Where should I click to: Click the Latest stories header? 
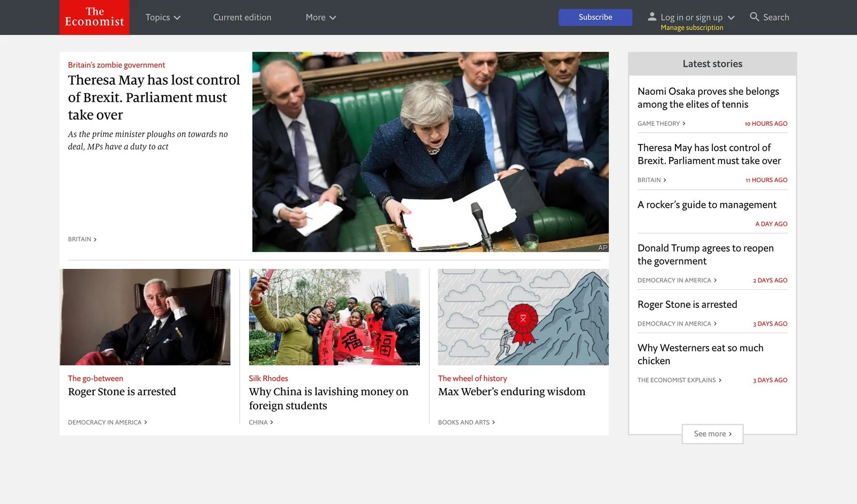point(712,64)
